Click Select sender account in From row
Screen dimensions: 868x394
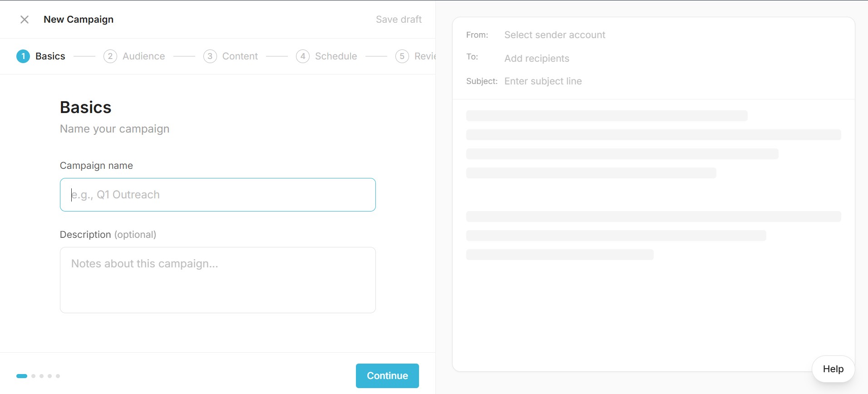pos(555,35)
